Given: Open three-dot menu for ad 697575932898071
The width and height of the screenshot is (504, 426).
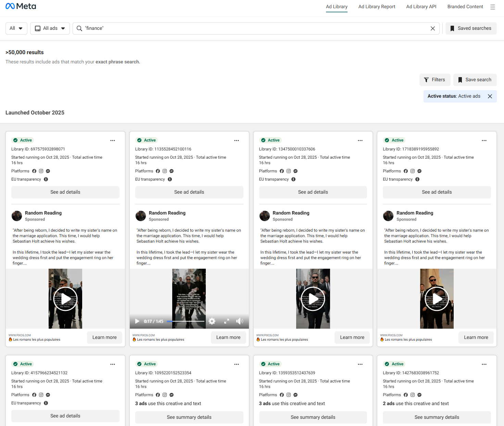Looking at the screenshot, I should pyautogui.click(x=113, y=141).
